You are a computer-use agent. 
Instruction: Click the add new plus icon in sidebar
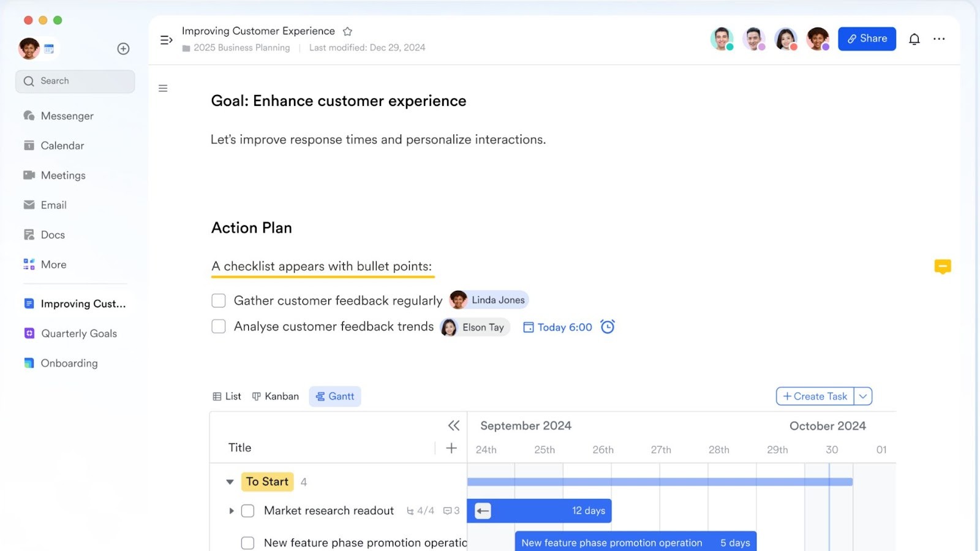123,48
